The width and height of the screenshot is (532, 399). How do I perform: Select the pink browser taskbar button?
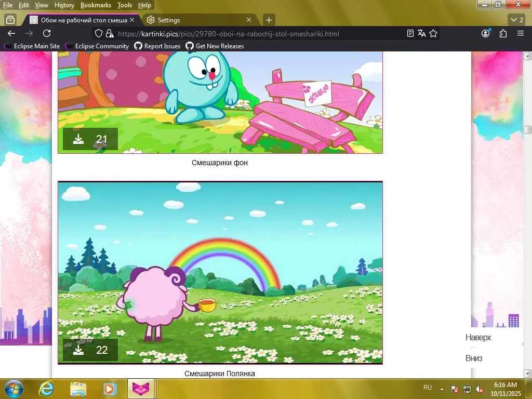click(x=141, y=389)
